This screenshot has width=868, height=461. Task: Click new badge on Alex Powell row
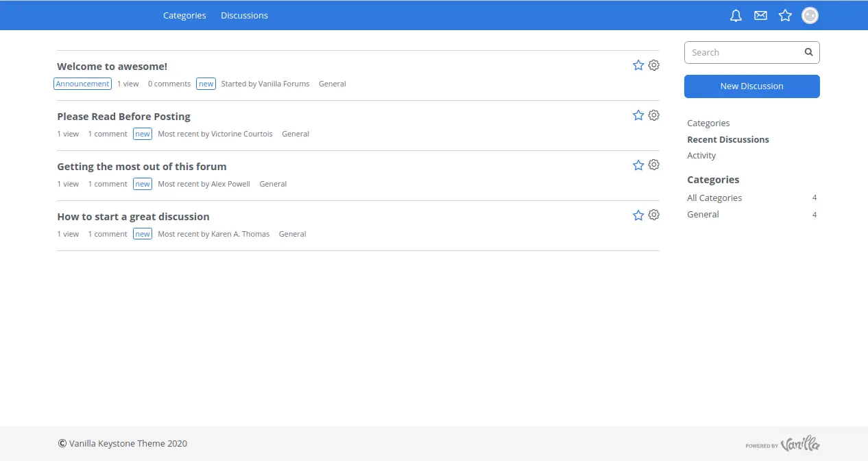(x=143, y=184)
